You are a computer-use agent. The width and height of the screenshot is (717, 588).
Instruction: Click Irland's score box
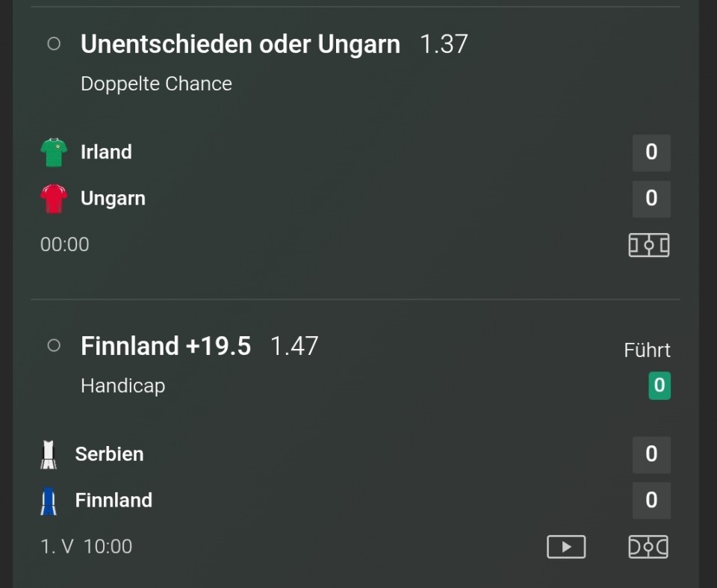(x=651, y=152)
